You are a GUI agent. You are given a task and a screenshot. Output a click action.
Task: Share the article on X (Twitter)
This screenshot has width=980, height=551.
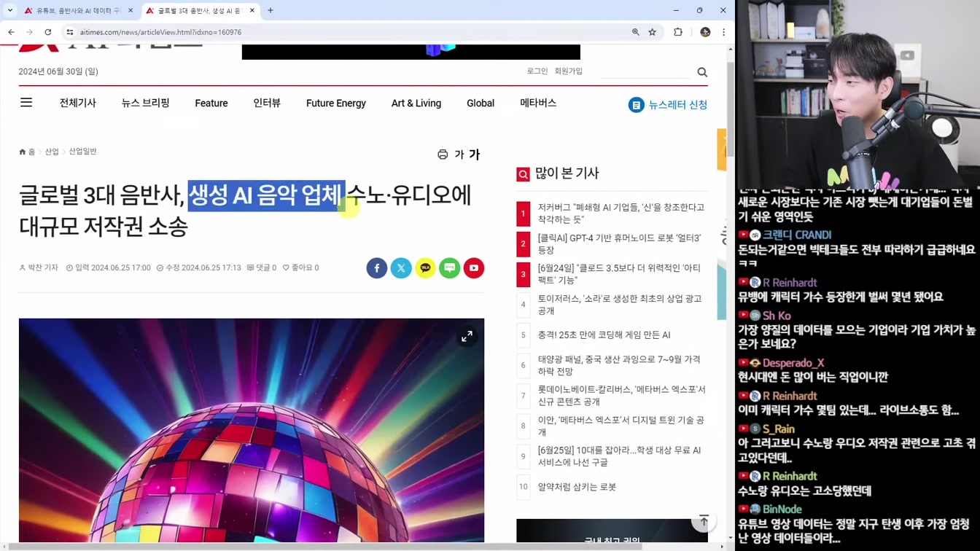[401, 268]
